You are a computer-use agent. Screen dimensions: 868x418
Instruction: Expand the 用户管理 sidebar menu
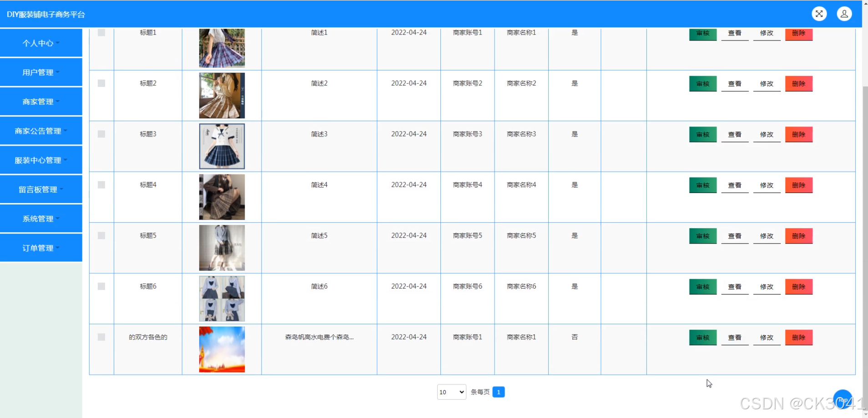(x=41, y=72)
